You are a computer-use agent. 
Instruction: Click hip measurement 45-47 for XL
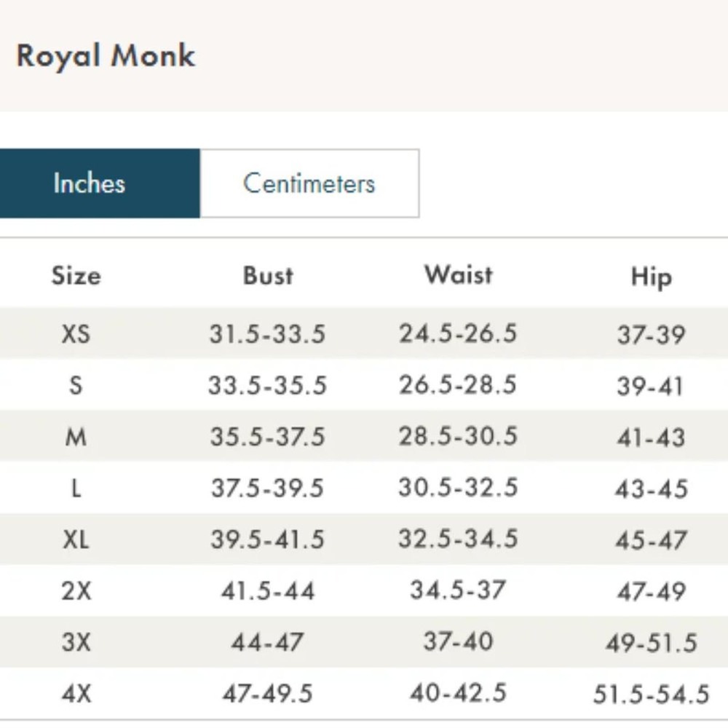(651, 540)
